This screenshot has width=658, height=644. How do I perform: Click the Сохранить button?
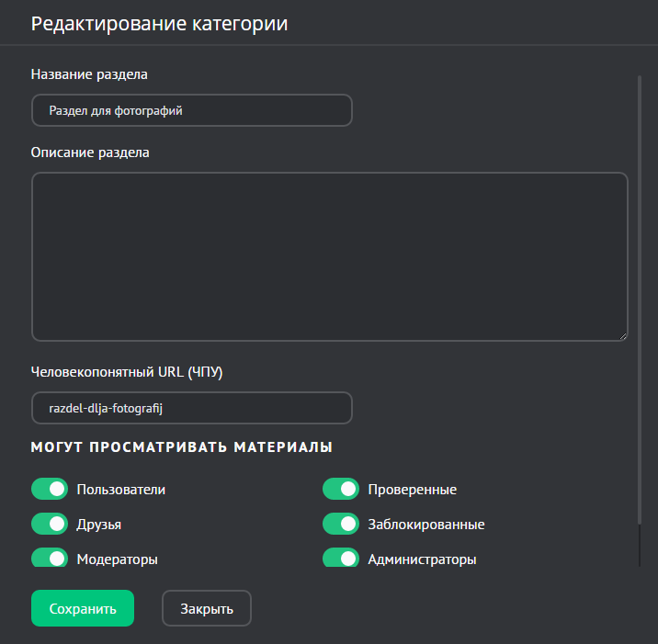(x=83, y=608)
